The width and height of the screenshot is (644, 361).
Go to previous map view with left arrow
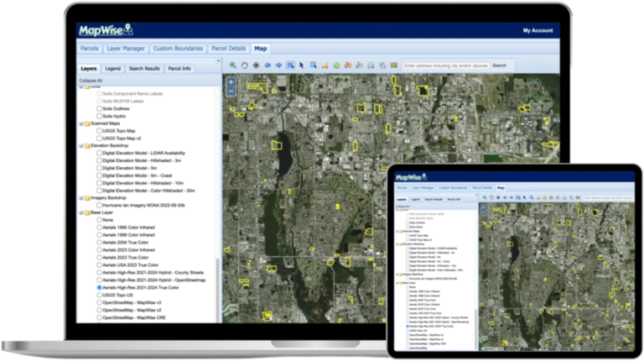267,65
